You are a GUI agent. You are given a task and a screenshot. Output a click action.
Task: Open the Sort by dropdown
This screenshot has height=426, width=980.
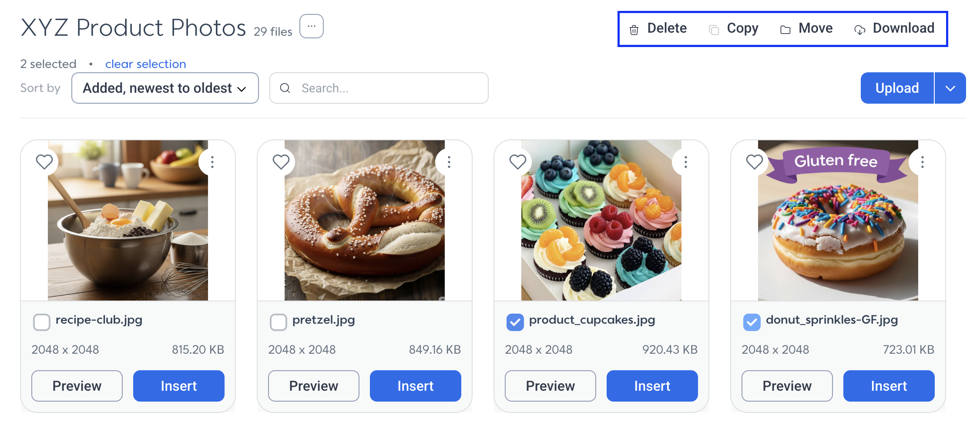pos(165,88)
